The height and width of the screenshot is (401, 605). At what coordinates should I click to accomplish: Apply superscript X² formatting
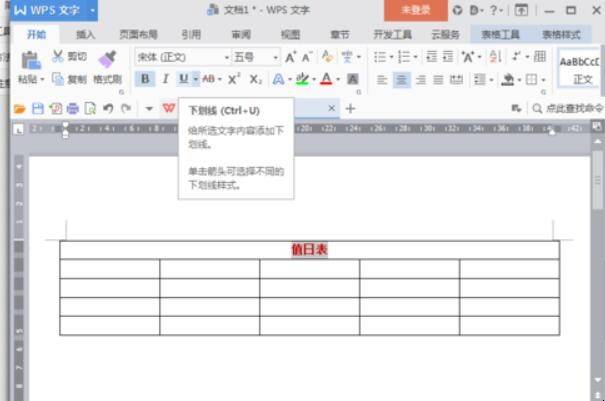(233, 79)
